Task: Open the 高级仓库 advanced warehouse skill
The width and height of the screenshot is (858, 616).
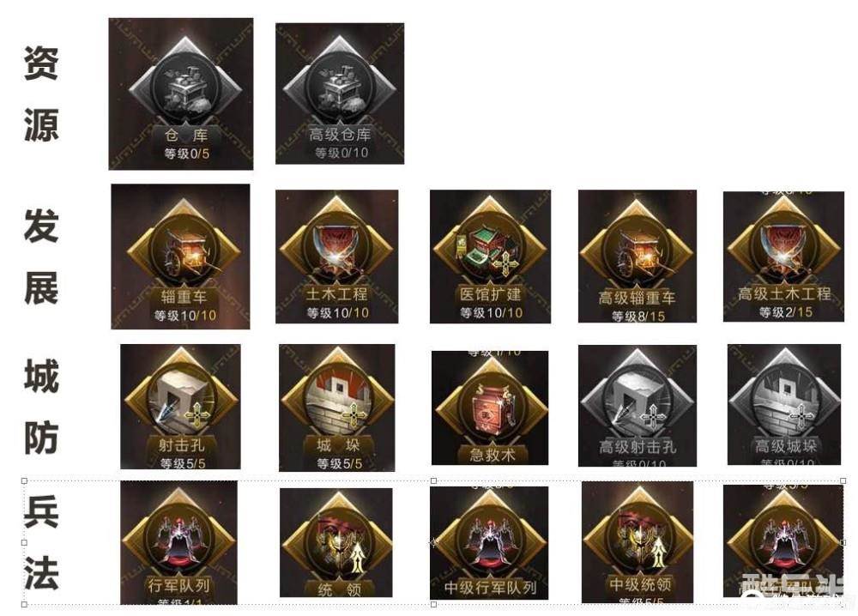Action: [x=340, y=94]
